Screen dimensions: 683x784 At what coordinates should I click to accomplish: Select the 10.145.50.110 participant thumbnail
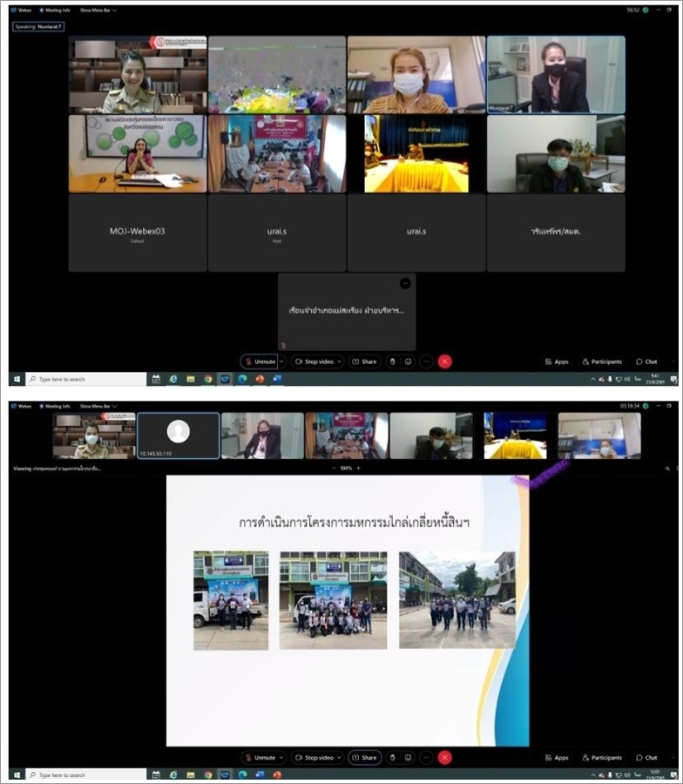click(178, 436)
